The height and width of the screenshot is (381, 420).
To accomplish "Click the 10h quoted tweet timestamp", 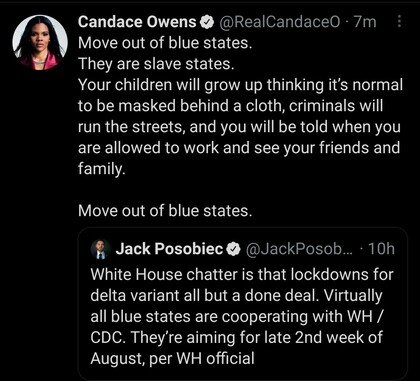I will coord(381,249).
